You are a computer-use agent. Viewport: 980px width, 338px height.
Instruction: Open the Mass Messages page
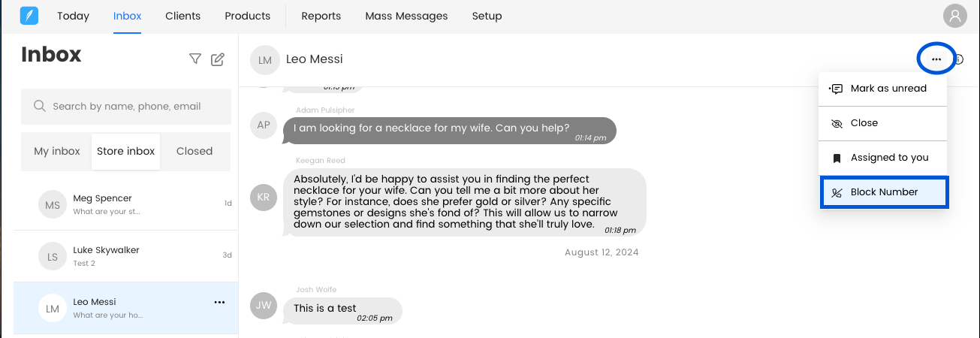[406, 16]
